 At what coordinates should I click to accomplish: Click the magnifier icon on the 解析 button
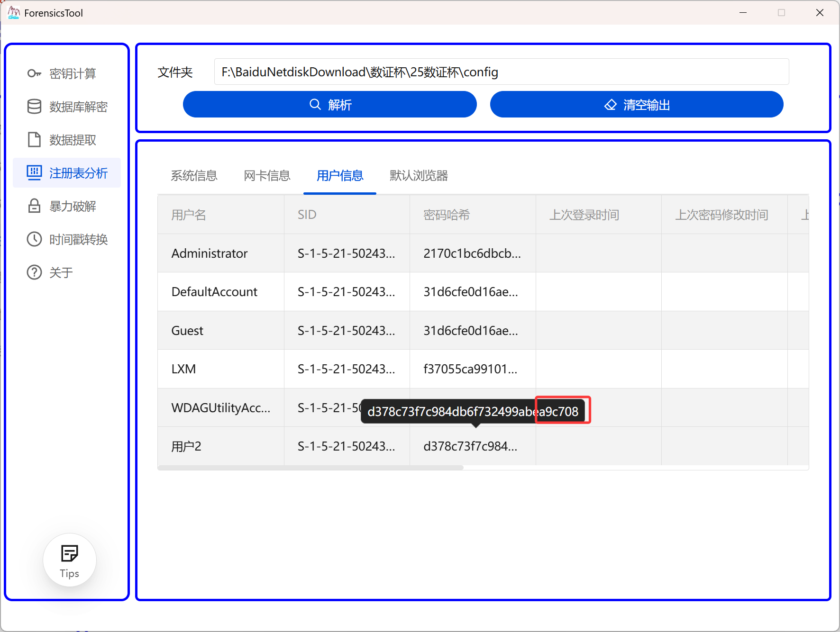pos(315,104)
